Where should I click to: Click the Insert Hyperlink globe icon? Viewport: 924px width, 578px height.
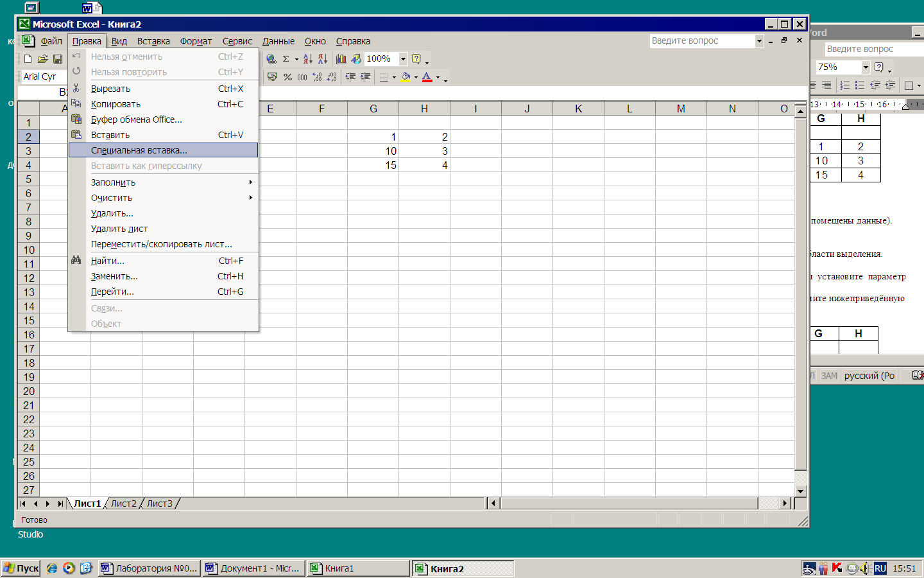(271, 59)
